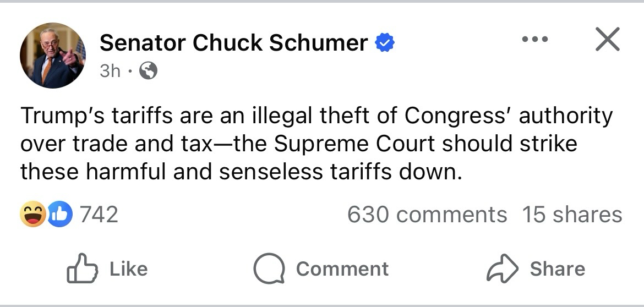Dismiss the post with the X button
The width and height of the screenshot is (644, 307).
pyautogui.click(x=607, y=40)
